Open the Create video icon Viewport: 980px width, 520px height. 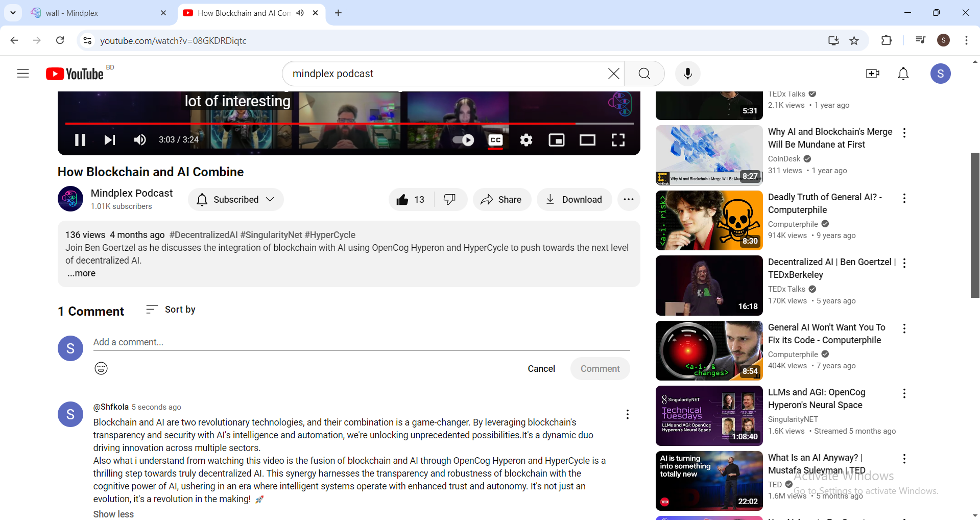(x=873, y=74)
